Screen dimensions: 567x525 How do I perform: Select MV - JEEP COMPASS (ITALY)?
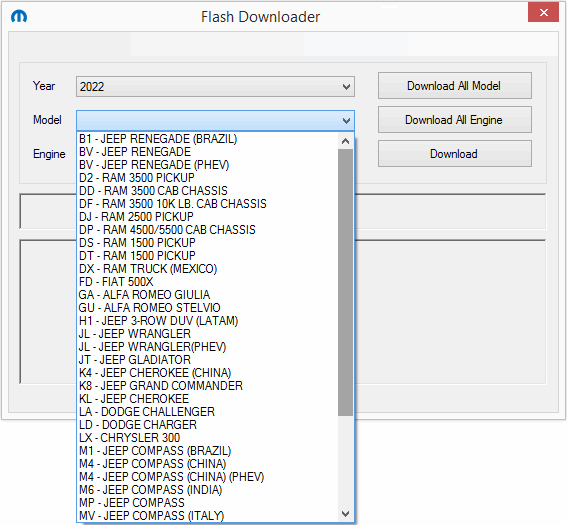(208, 516)
